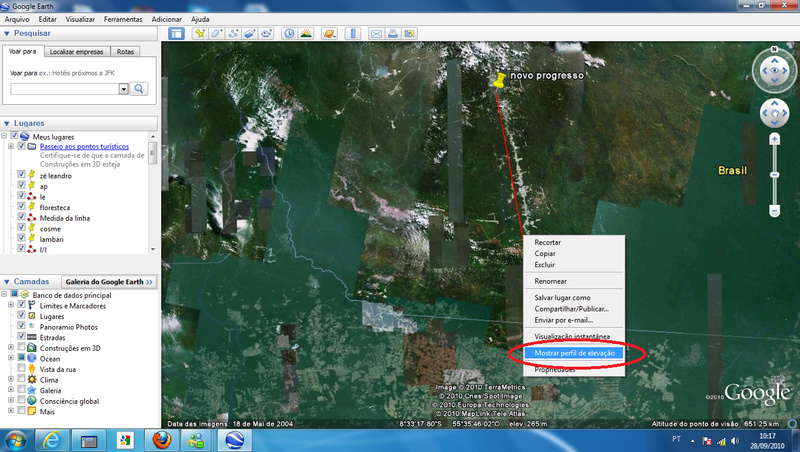Click the Lugares panel scrollbar thumb
Viewport: 800px width, 452px height.
(153, 153)
